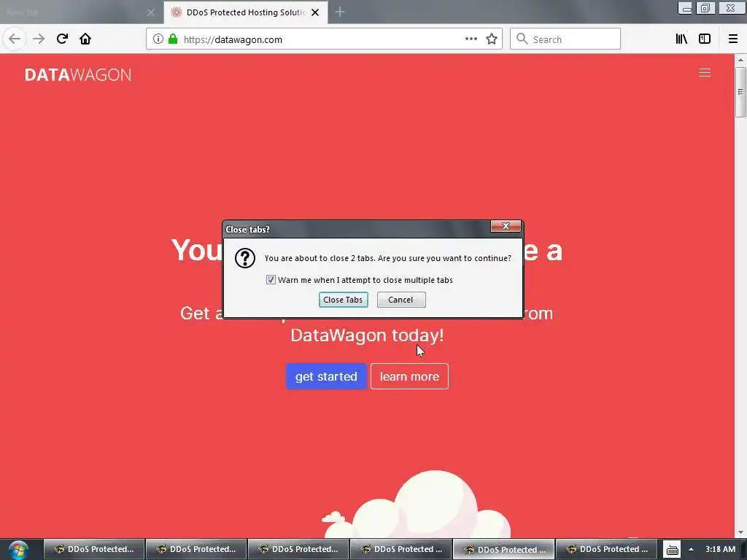Open the Library bookmarks icon
747x560 pixels.
pos(681,39)
